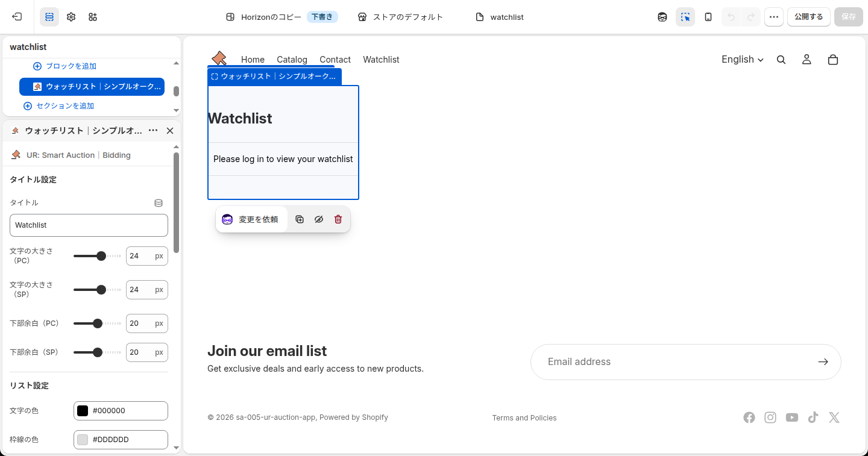The image size is (868, 456).
Task: Expand the English language dropdown
Action: click(x=743, y=60)
